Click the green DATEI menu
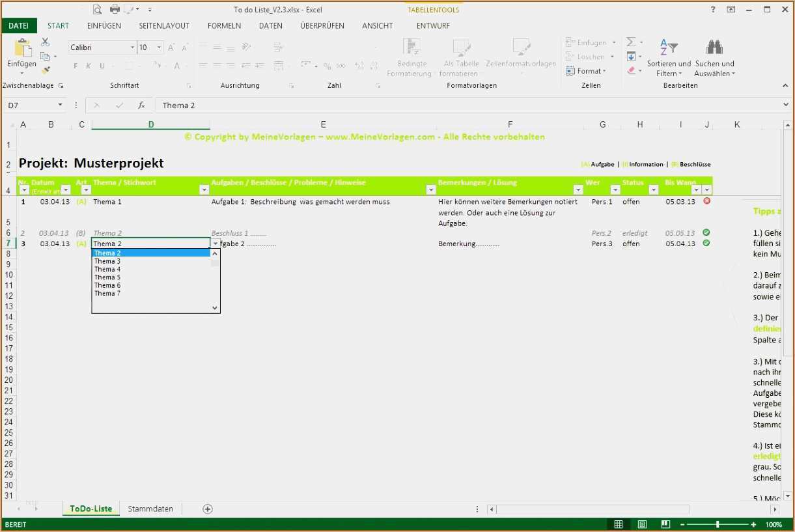This screenshot has height=532, width=795. pyautogui.click(x=18, y=25)
